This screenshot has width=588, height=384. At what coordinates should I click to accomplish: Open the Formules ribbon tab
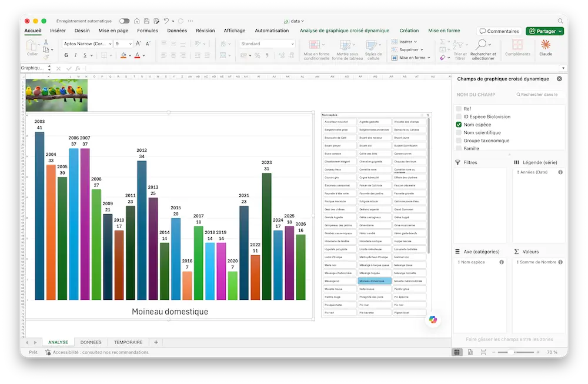click(x=148, y=31)
